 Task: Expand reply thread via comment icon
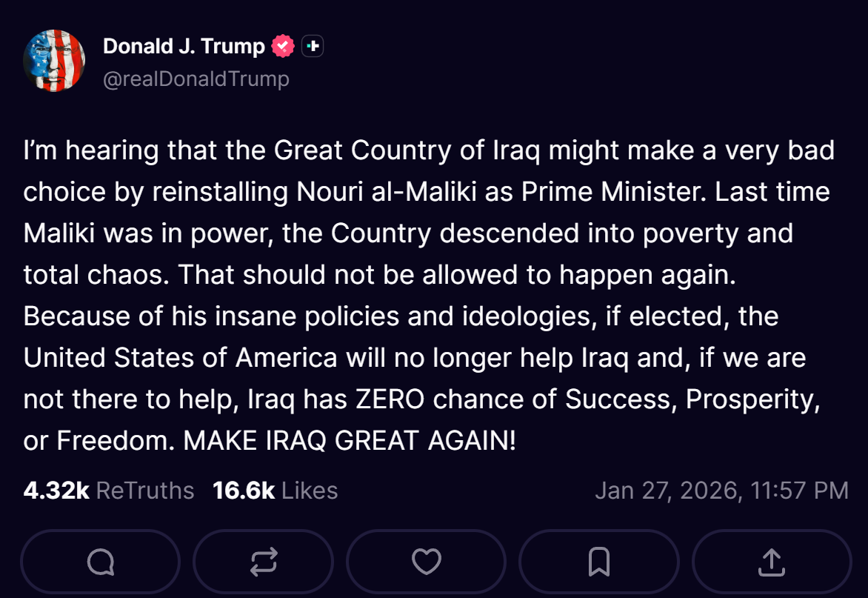click(100, 562)
